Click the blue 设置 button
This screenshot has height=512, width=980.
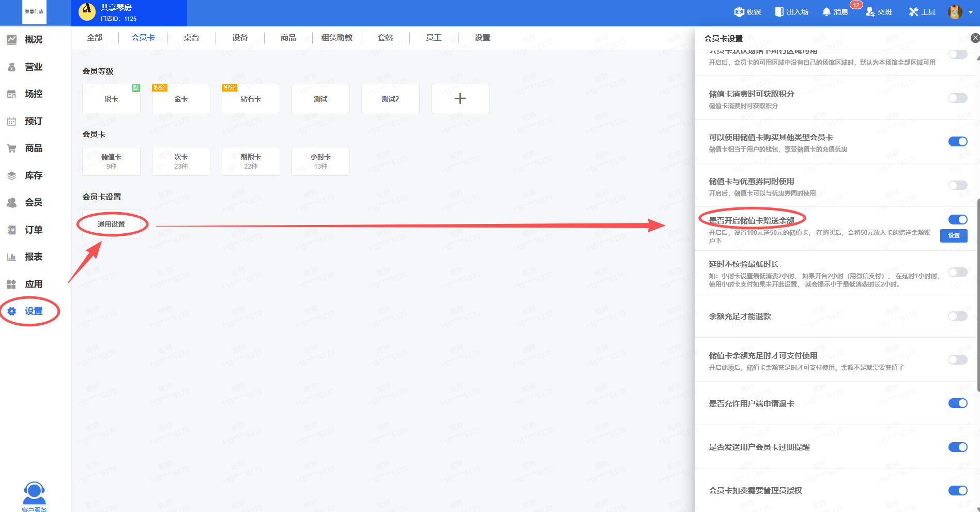pyautogui.click(x=954, y=236)
